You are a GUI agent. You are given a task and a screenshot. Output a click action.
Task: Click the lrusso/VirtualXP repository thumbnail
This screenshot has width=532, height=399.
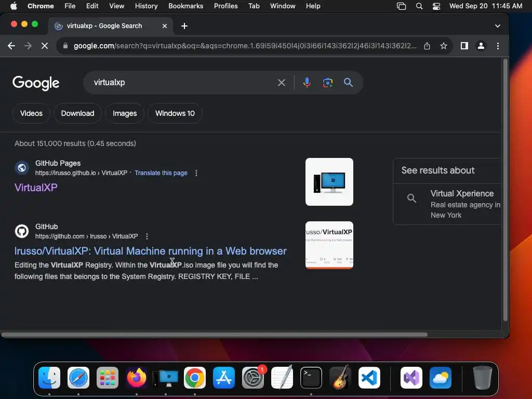coord(329,245)
